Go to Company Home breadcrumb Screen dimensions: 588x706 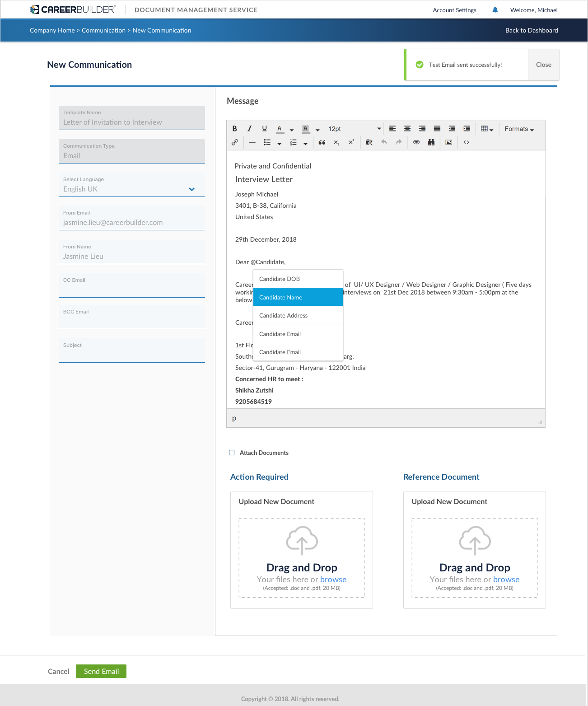[52, 30]
